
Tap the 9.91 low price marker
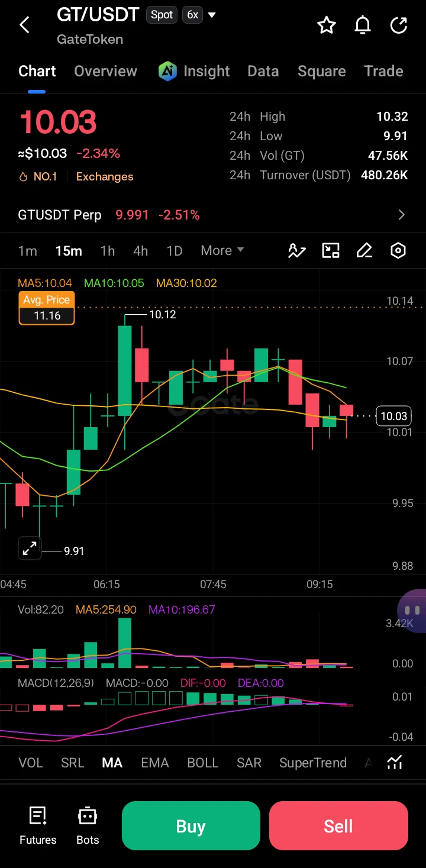[74, 551]
